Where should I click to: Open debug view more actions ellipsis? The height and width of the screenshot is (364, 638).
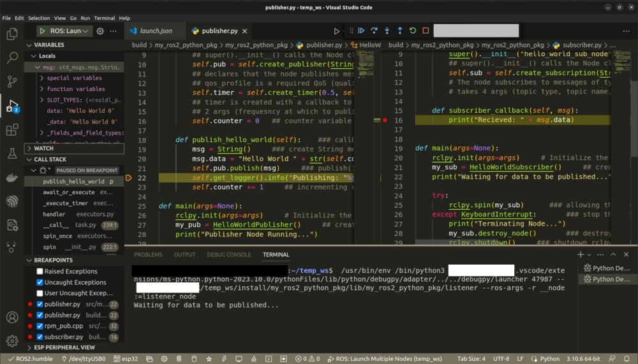(x=113, y=31)
